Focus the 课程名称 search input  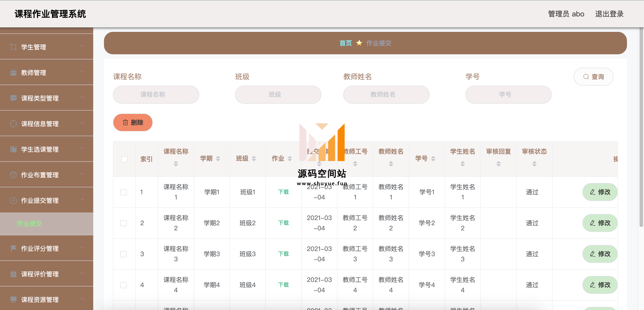tap(156, 95)
